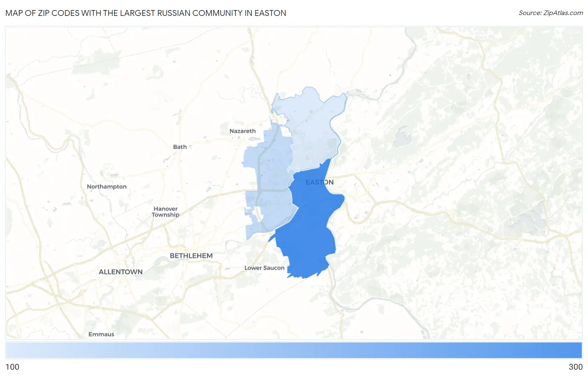Click the Hanover Township label

point(166,212)
